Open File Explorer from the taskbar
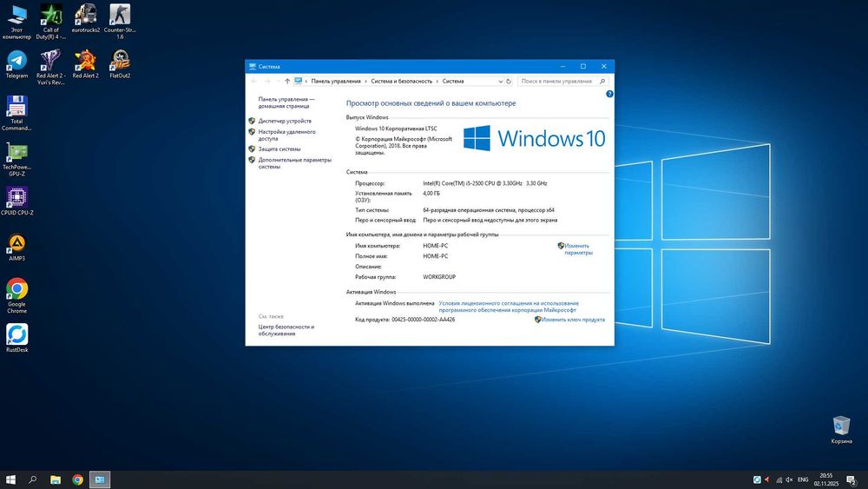 click(x=56, y=479)
